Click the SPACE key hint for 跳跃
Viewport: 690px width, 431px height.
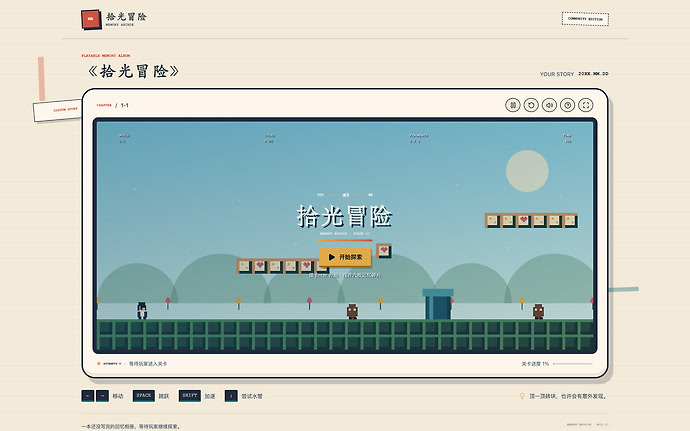click(143, 396)
